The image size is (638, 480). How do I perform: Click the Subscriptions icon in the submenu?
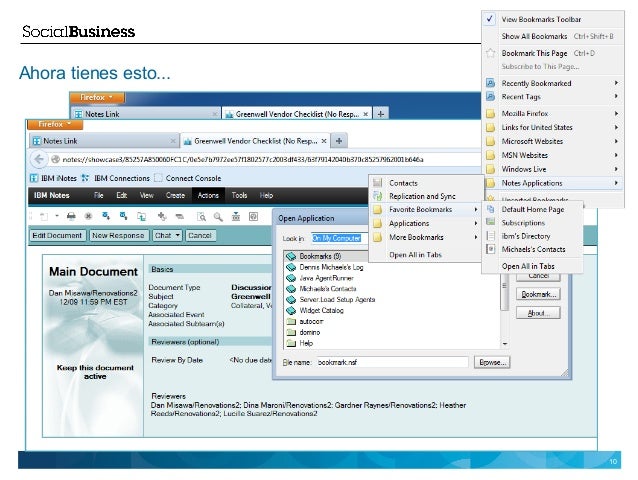click(491, 223)
